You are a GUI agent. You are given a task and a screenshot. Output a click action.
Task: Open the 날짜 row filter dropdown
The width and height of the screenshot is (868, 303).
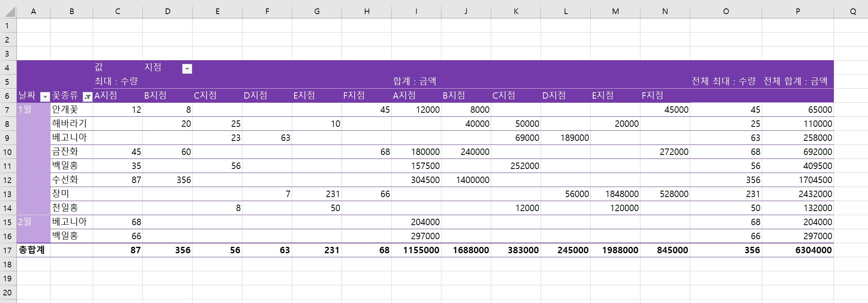coord(45,97)
